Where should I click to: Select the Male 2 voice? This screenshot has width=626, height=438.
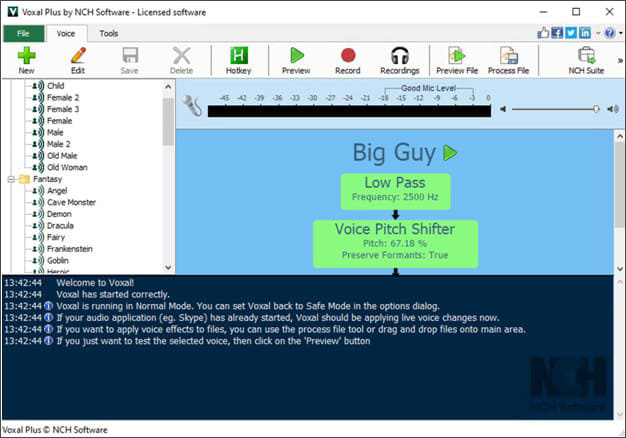(x=59, y=144)
